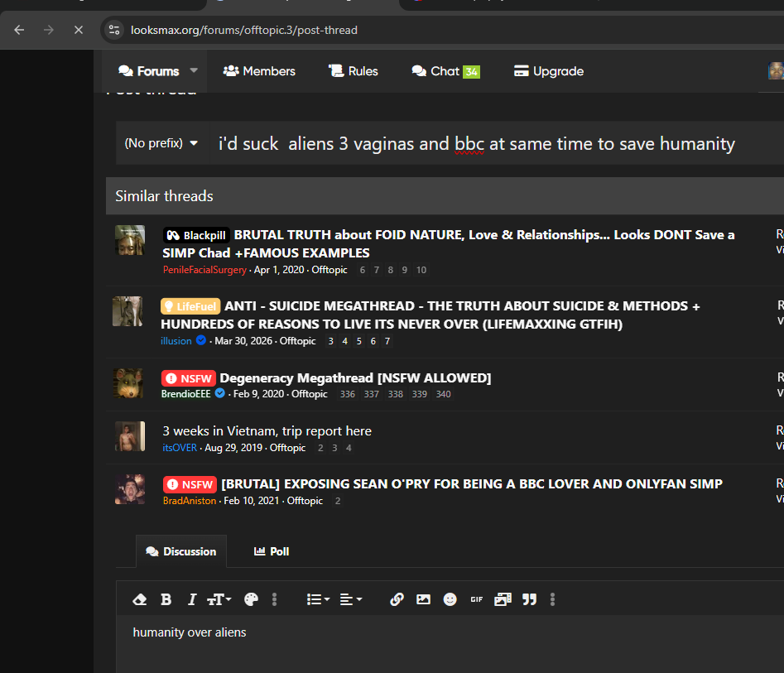Click the thread title input field
This screenshot has height=673, width=784.
(x=497, y=143)
